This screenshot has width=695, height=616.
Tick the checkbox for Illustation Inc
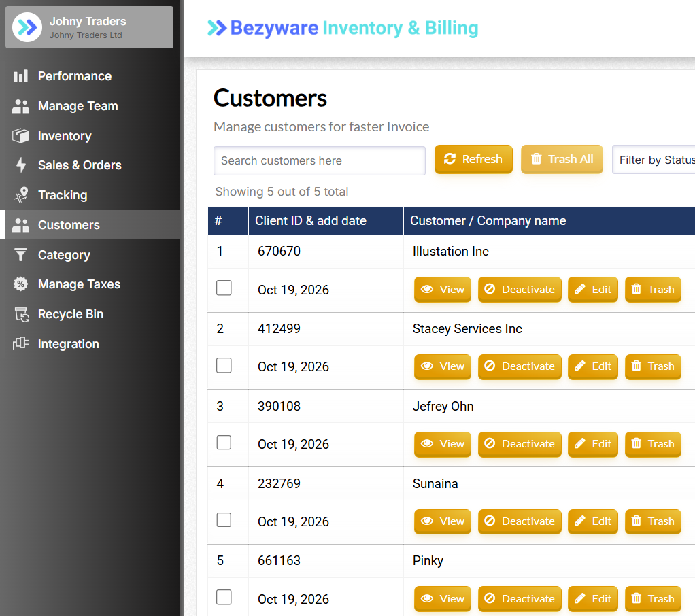tap(224, 288)
